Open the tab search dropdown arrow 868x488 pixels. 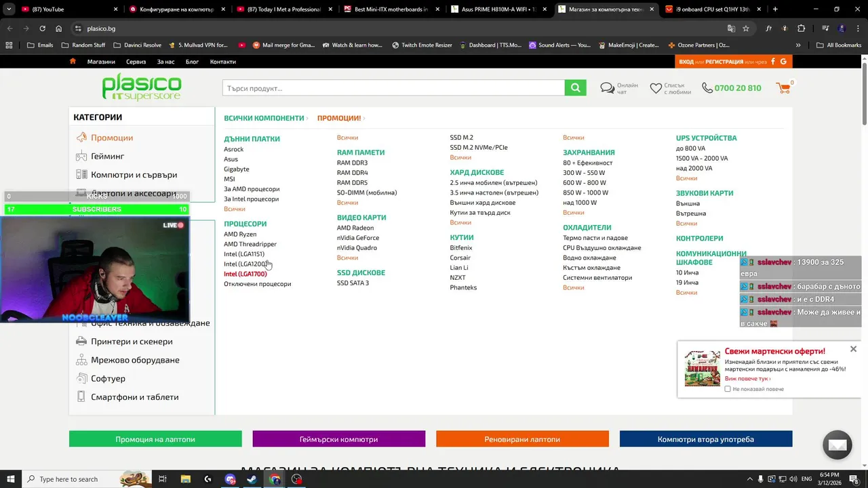tap(9, 9)
